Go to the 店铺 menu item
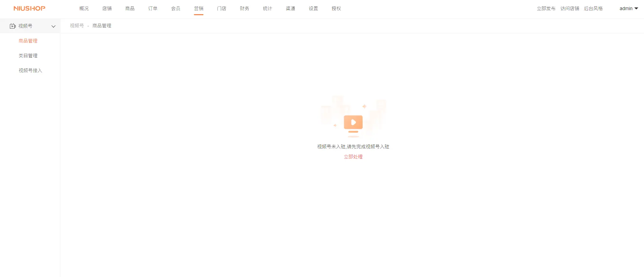Viewport: 644px width, 277px height. tap(107, 8)
